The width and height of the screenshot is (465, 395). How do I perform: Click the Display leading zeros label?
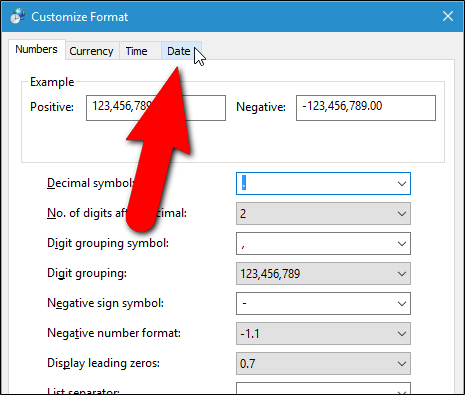tap(103, 363)
